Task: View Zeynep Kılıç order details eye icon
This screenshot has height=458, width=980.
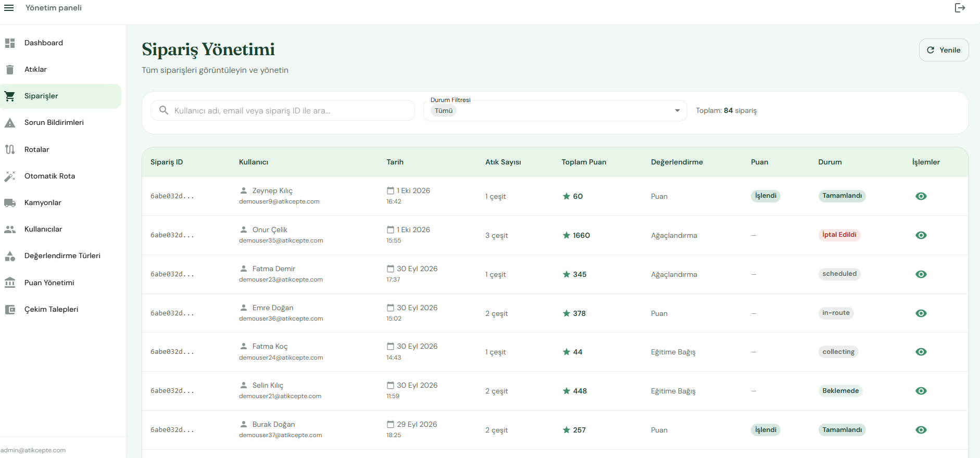Action: 921,196
